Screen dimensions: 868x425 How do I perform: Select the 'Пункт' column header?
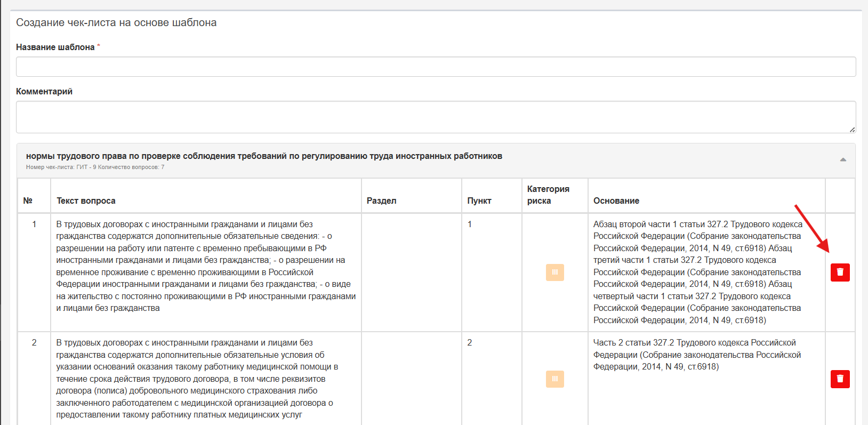[479, 201]
